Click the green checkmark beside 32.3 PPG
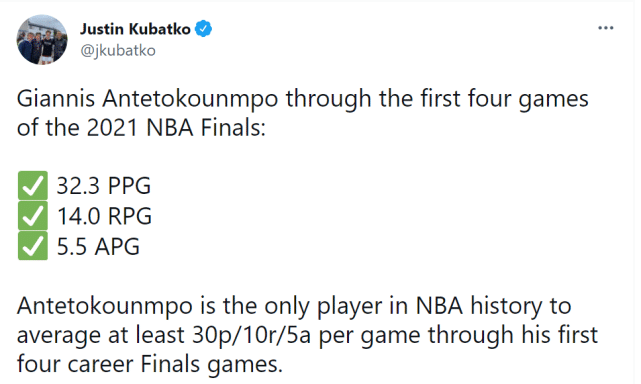This screenshot has height=384, width=641. tap(33, 186)
